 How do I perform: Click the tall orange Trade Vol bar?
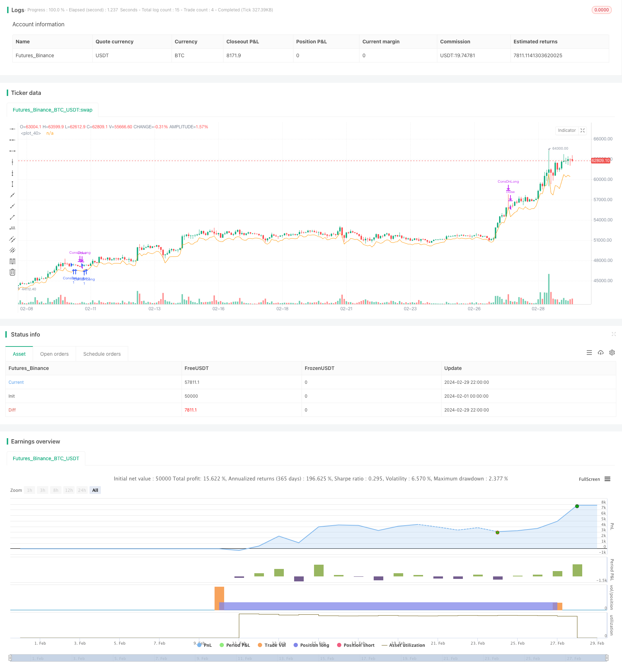point(219,598)
